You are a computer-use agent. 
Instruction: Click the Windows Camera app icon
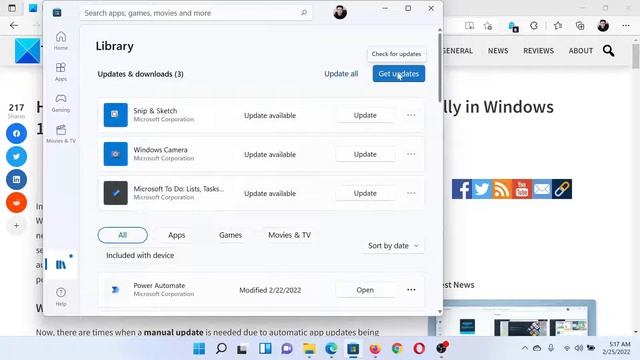click(116, 154)
